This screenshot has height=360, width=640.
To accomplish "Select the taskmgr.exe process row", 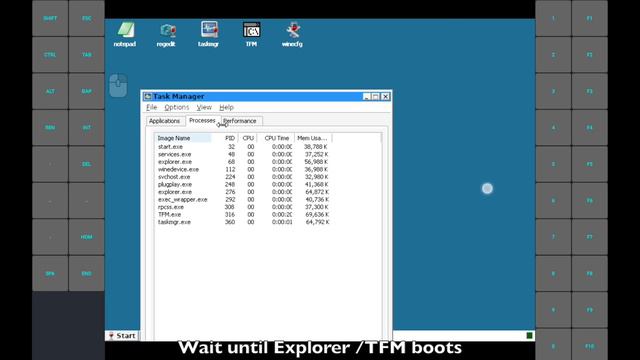I will [244, 222].
